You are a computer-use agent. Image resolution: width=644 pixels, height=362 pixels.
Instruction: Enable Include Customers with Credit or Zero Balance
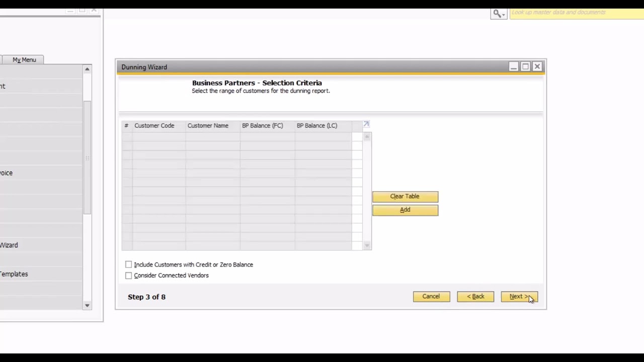point(129,264)
